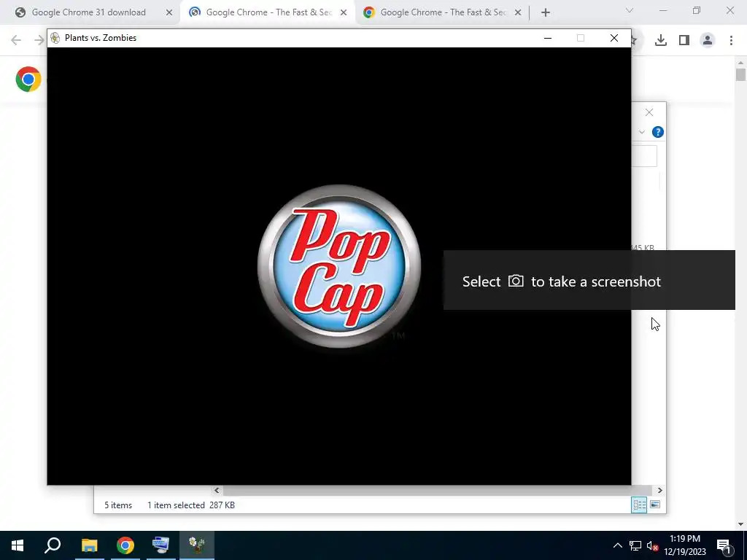Screen dimensions: 747x560
Task: Close the second Chrome tab
Action: click(344, 12)
